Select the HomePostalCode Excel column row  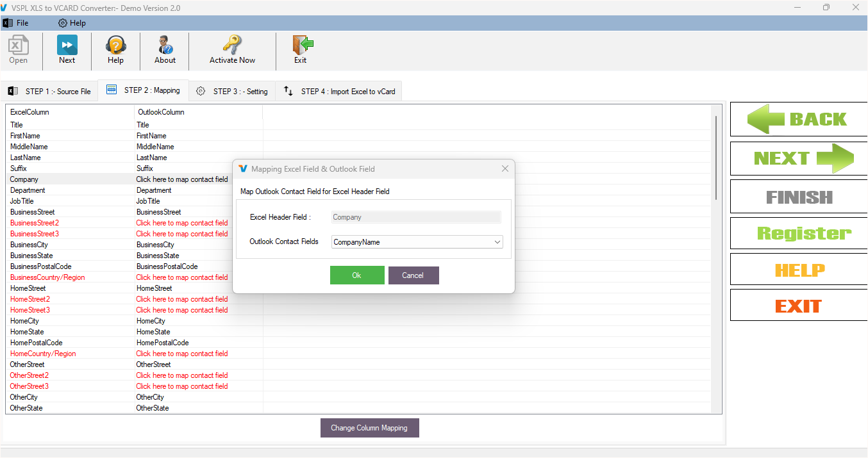coord(37,343)
